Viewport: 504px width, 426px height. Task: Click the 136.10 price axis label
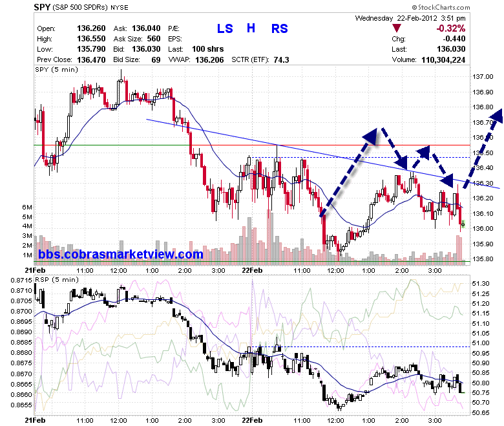[483, 213]
